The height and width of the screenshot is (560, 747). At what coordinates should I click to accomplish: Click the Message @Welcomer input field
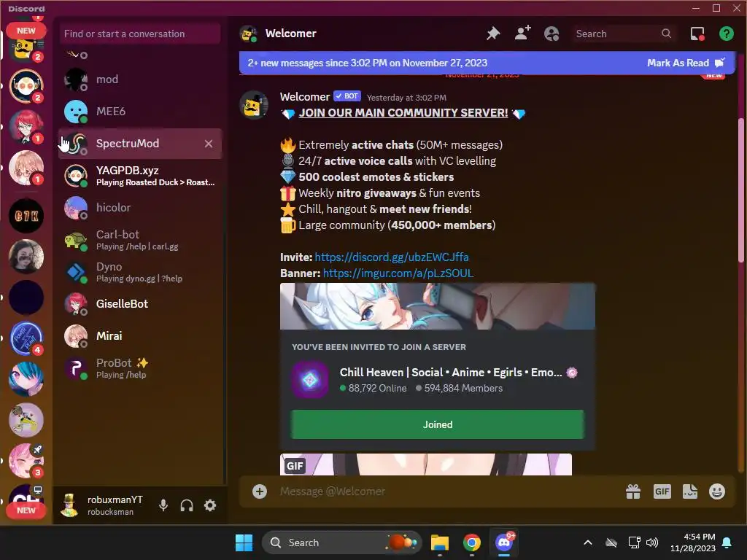pos(448,491)
